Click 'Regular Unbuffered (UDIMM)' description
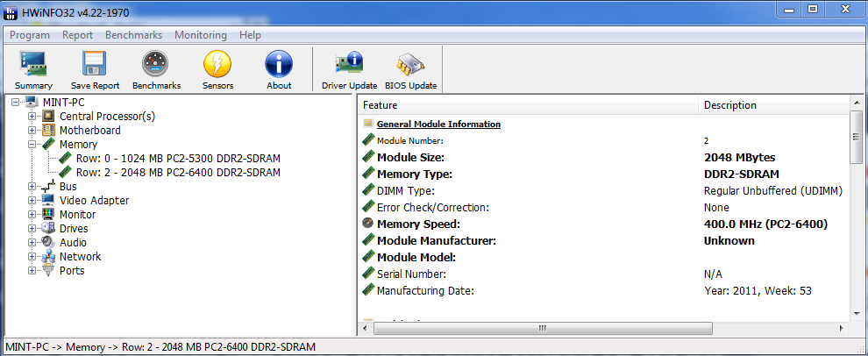 [772, 191]
